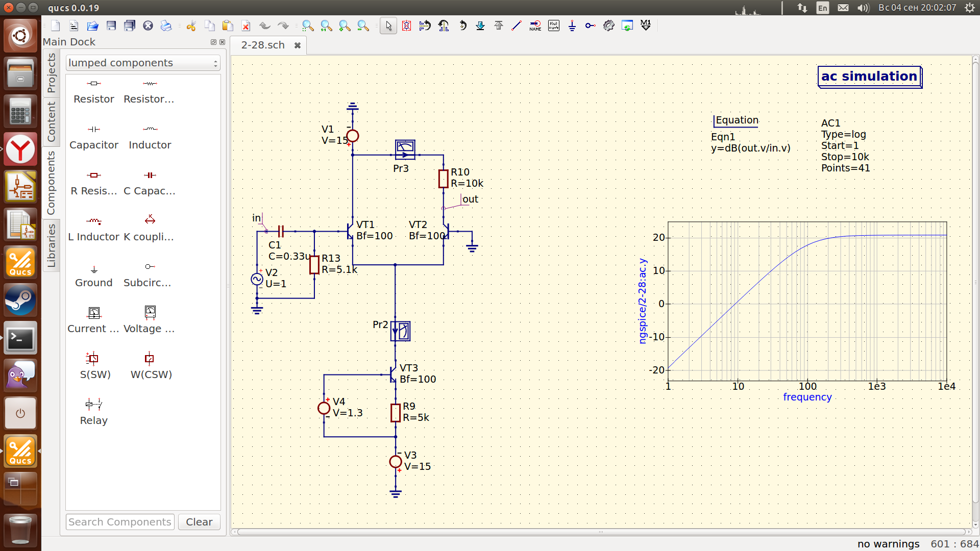
Task: Open Terminal from the Ubuntu launcher
Action: pos(20,338)
